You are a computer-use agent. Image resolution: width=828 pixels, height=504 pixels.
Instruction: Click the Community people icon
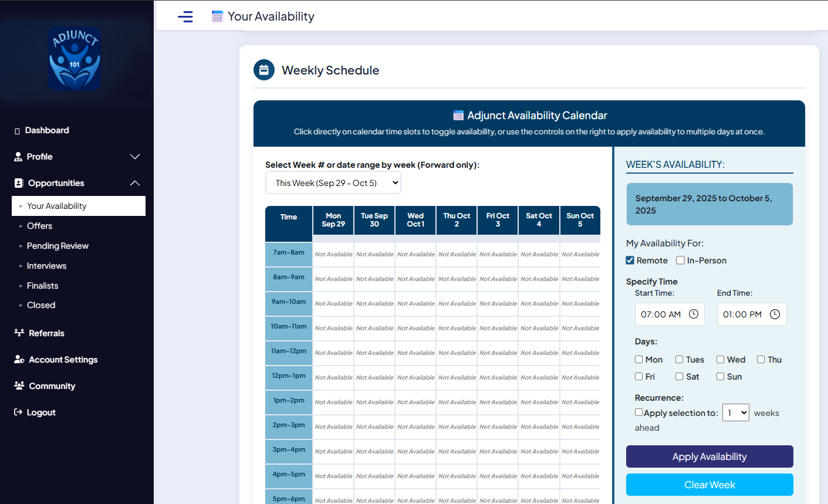[19, 385]
